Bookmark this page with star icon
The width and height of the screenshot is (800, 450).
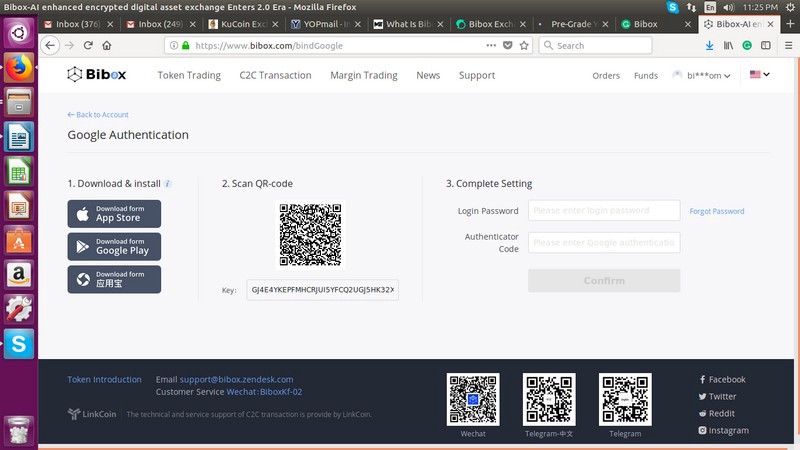[524, 45]
